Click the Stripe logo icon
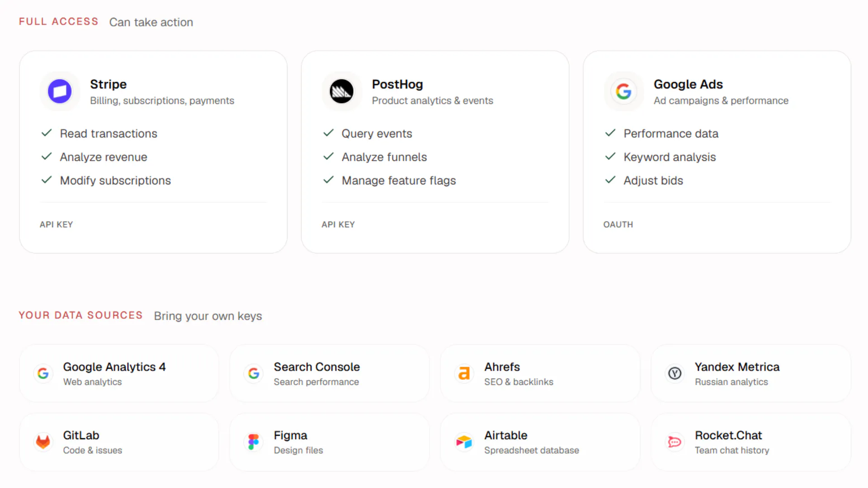 (x=60, y=91)
